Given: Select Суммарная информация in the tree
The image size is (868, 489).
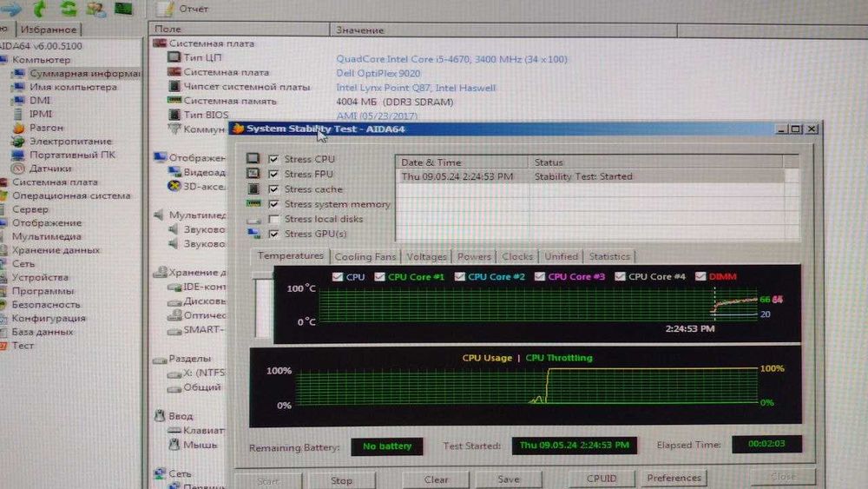Looking at the screenshot, I should click(x=85, y=73).
